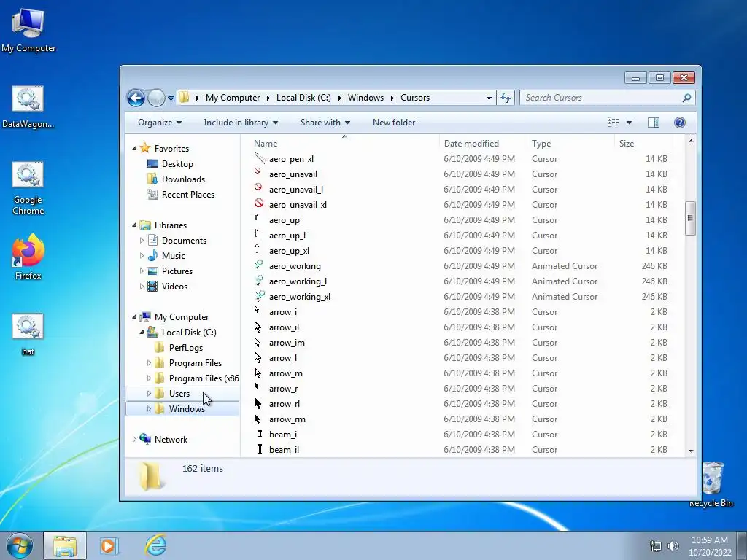Click the Help question mark icon

coord(680,122)
